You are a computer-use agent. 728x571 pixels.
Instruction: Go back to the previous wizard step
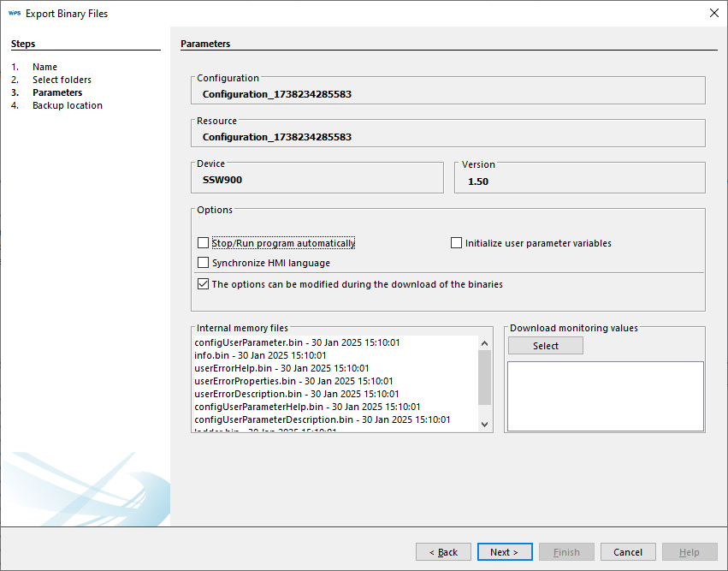[x=443, y=551]
